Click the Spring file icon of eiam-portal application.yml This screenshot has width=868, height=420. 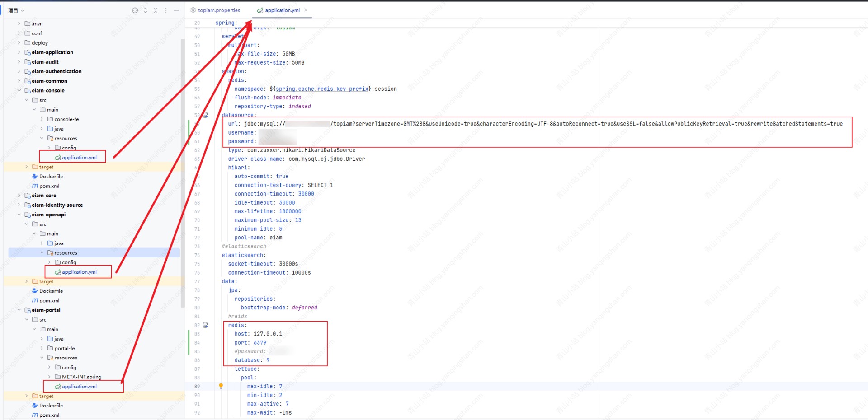(x=58, y=387)
